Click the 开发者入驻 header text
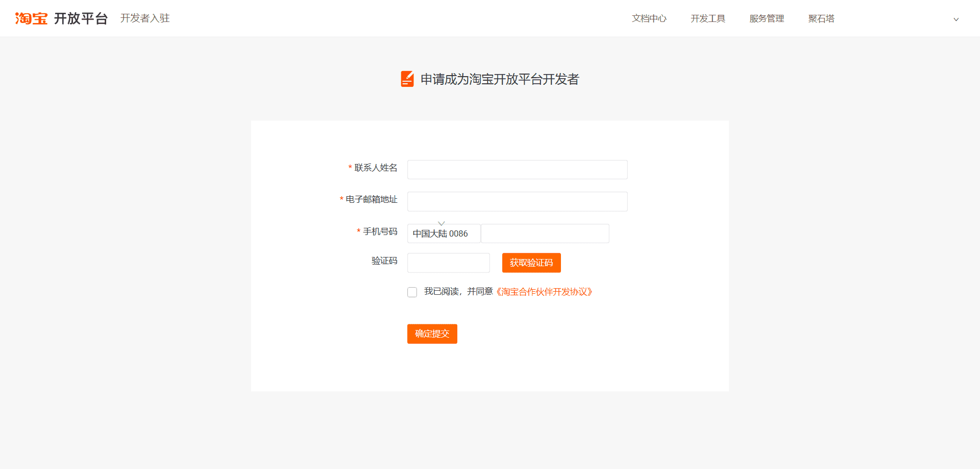Screen dimensions: 980x469 pos(145,18)
